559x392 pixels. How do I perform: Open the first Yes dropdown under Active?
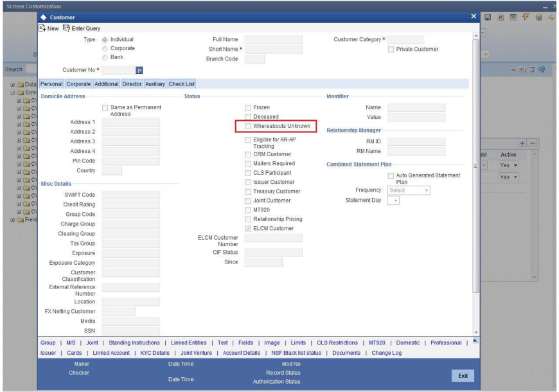(509, 166)
